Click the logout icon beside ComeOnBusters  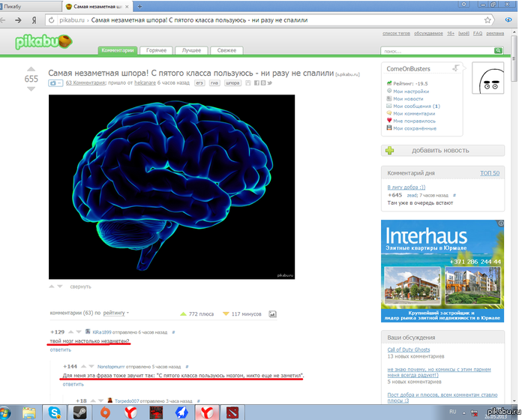point(455,68)
